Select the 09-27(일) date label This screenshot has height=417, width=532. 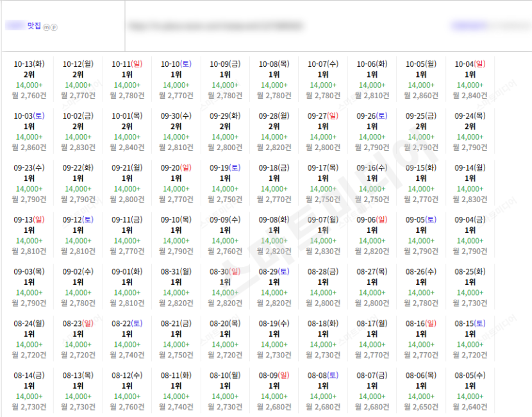(323, 115)
